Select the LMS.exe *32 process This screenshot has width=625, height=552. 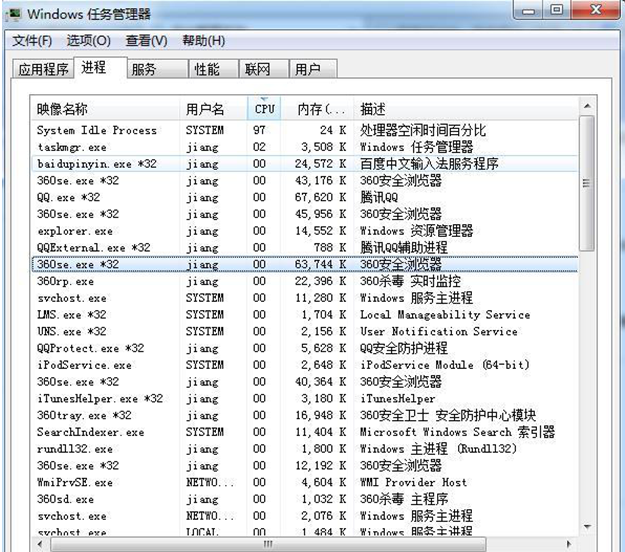[x=305, y=315]
